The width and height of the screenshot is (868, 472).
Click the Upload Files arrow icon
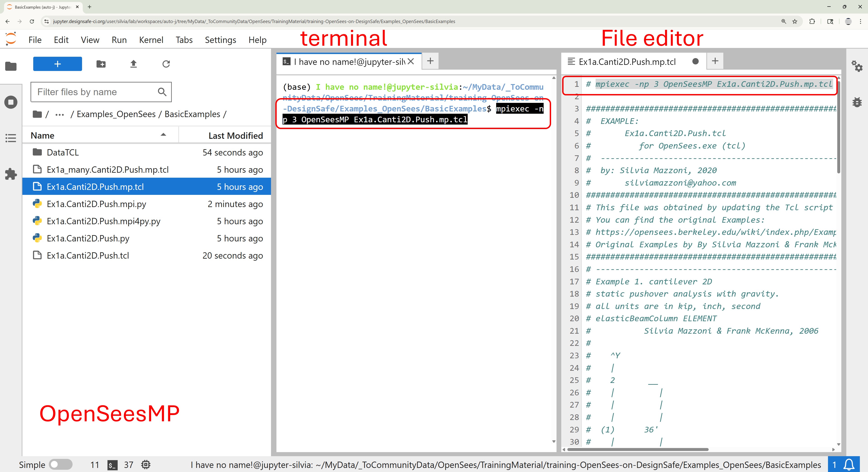133,64
